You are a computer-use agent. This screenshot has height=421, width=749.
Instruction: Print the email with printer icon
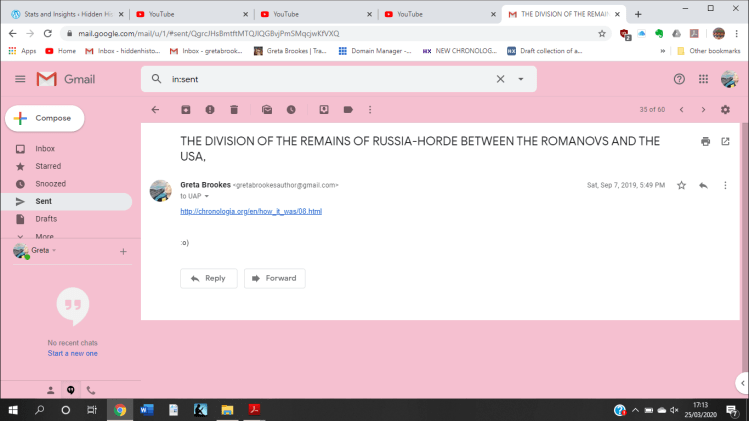(706, 141)
